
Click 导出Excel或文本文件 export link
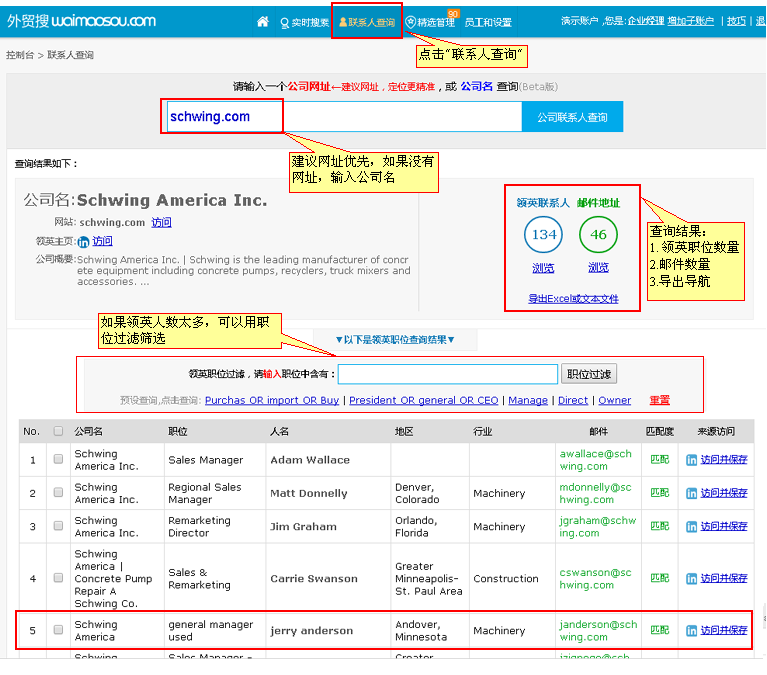click(573, 299)
